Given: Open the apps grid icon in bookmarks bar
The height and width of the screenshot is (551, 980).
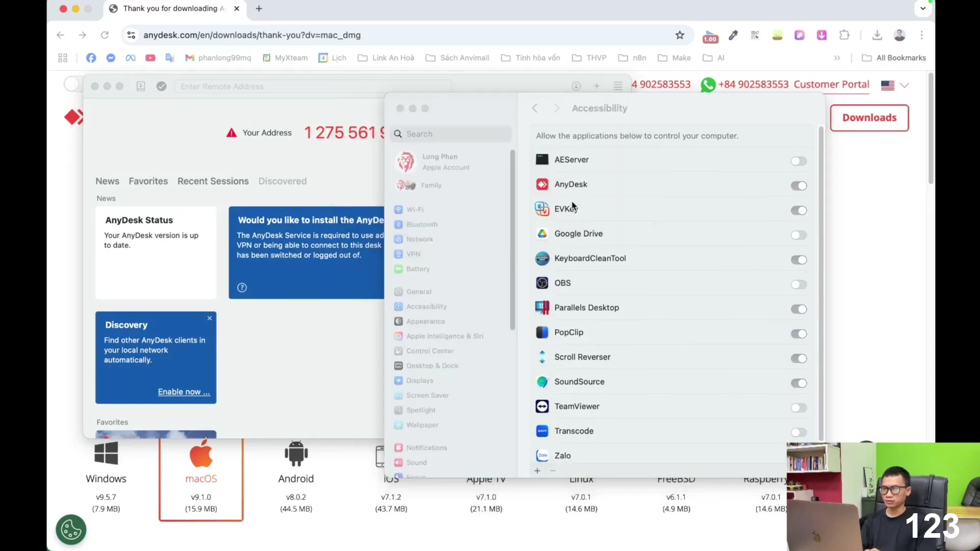Looking at the screenshot, I should pos(63,58).
